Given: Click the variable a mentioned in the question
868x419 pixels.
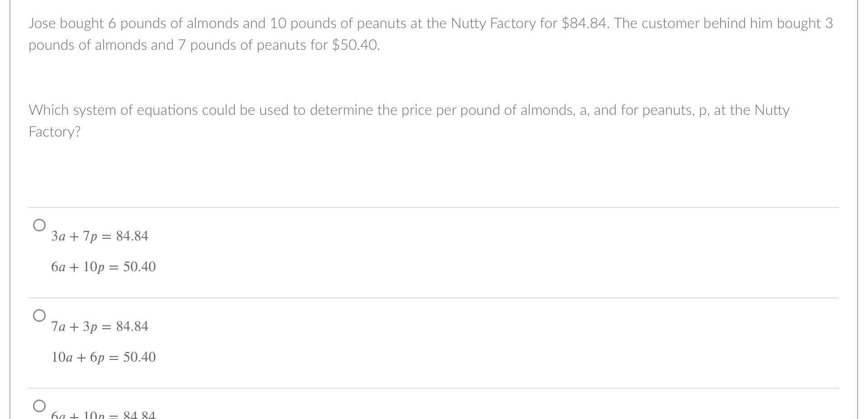Looking at the screenshot, I should (x=583, y=110).
